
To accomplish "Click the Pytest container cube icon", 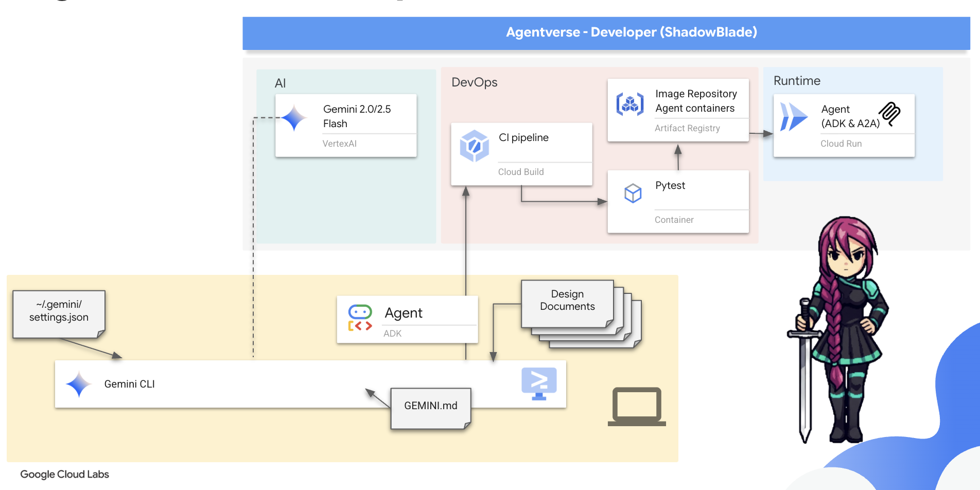I will point(633,194).
